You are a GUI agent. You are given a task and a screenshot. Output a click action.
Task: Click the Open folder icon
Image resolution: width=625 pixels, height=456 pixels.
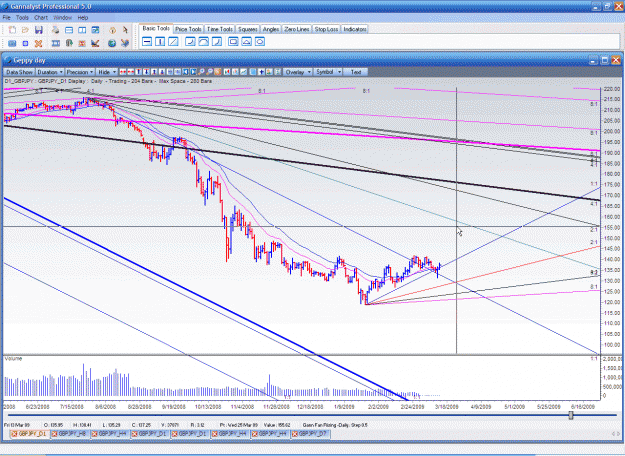coord(26,30)
